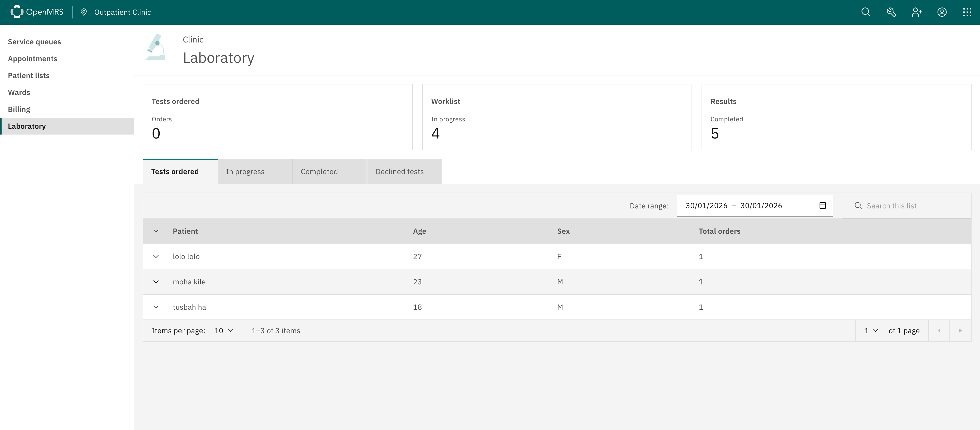Click the add patient icon

click(917, 12)
